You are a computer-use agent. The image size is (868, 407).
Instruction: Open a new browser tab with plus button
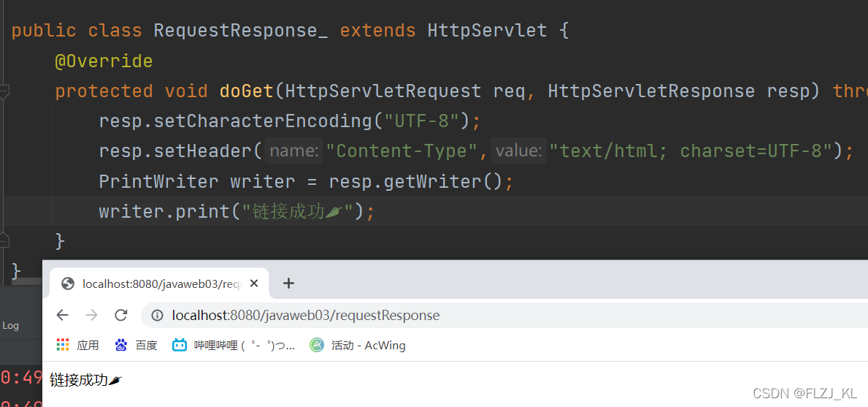288,284
